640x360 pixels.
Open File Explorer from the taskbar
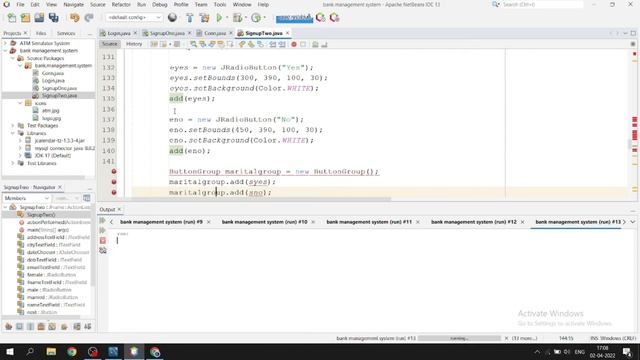tap(51, 352)
